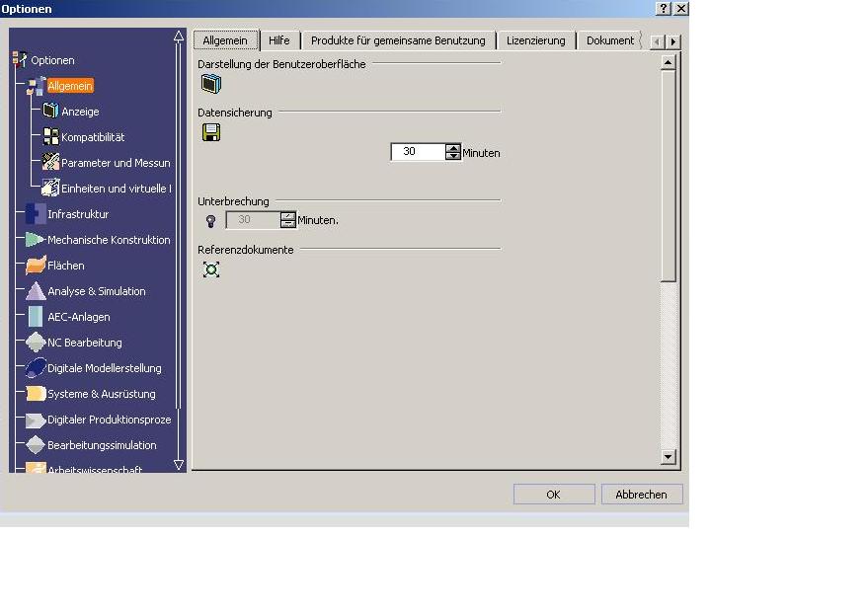
Task: Select Kompatibilität tree label
Action: [93, 136]
